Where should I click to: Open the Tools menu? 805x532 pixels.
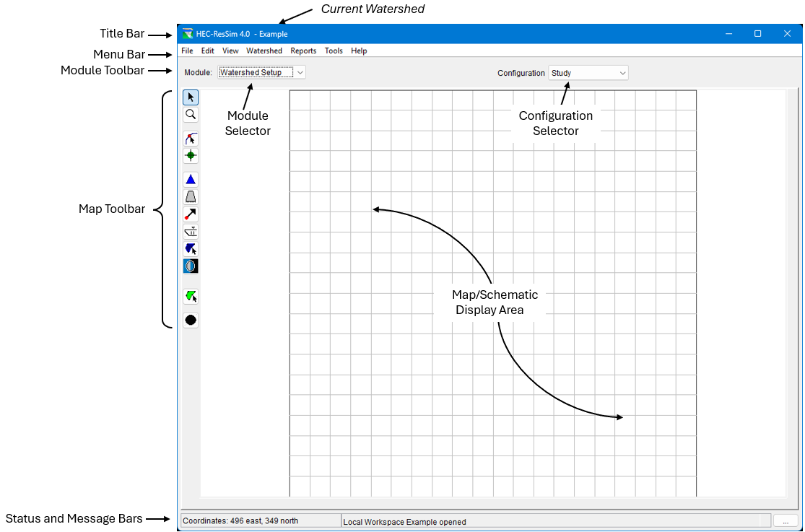click(x=334, y=51)
